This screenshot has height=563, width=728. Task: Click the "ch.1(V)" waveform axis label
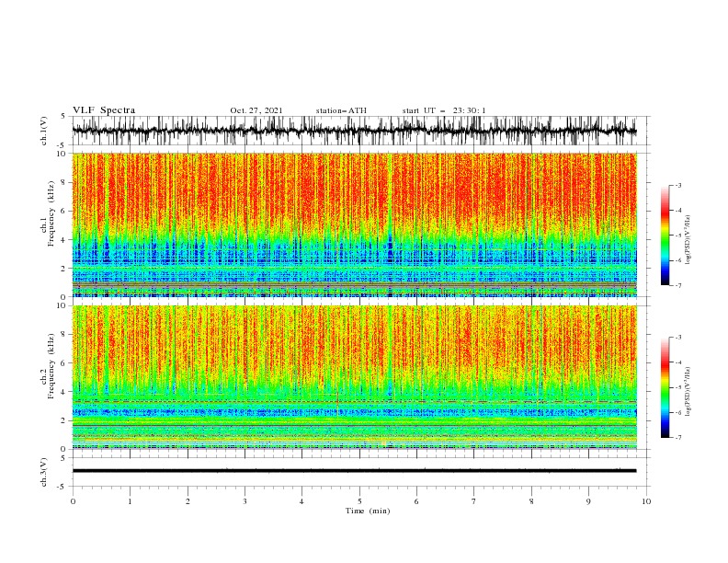[44, 131]
